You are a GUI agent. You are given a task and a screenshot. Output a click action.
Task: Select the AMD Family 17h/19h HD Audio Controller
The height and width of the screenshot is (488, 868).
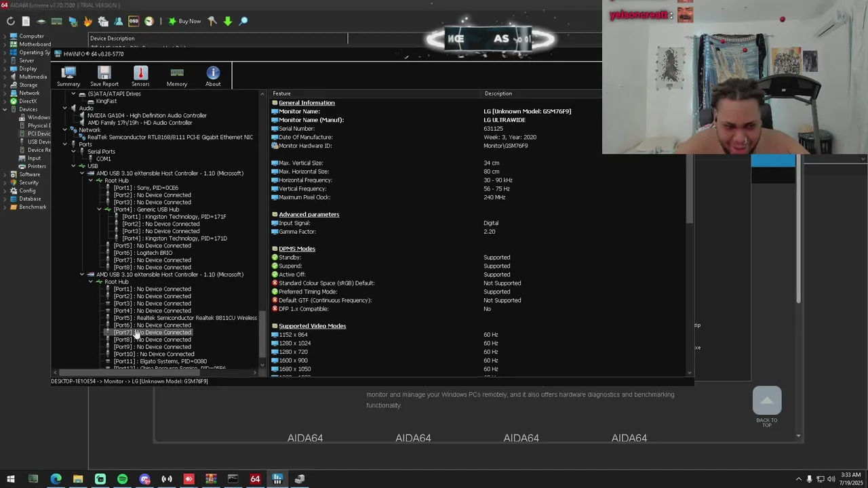click(140, 123)
